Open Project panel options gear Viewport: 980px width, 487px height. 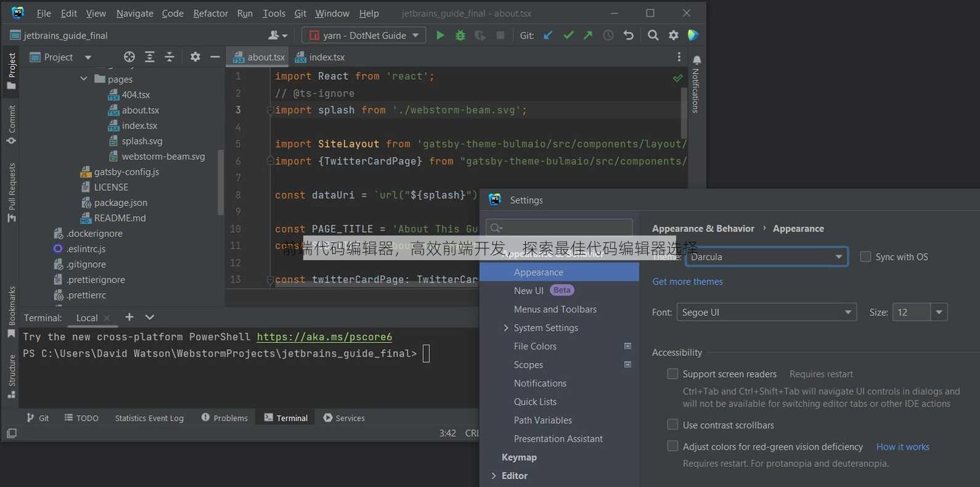pos(195,57)
